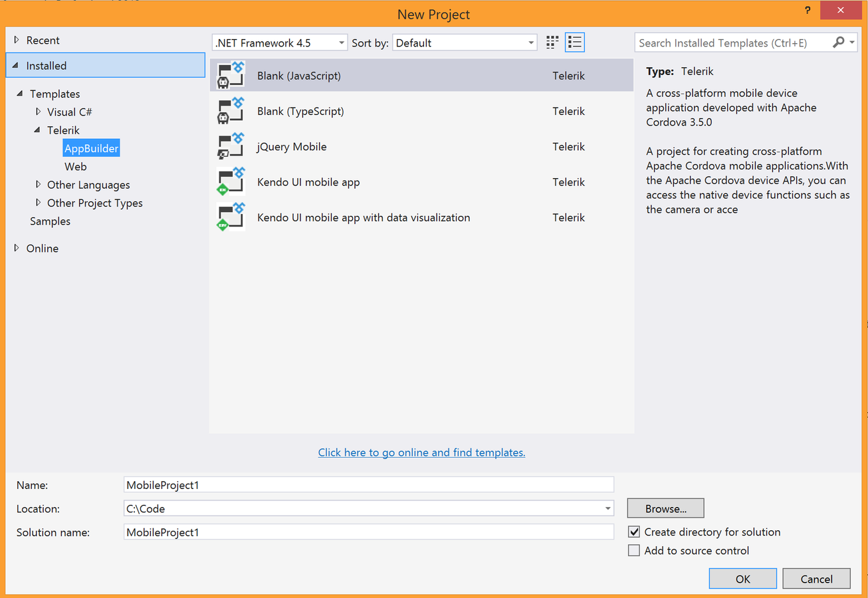Switch to small icons view

[552, 43]
